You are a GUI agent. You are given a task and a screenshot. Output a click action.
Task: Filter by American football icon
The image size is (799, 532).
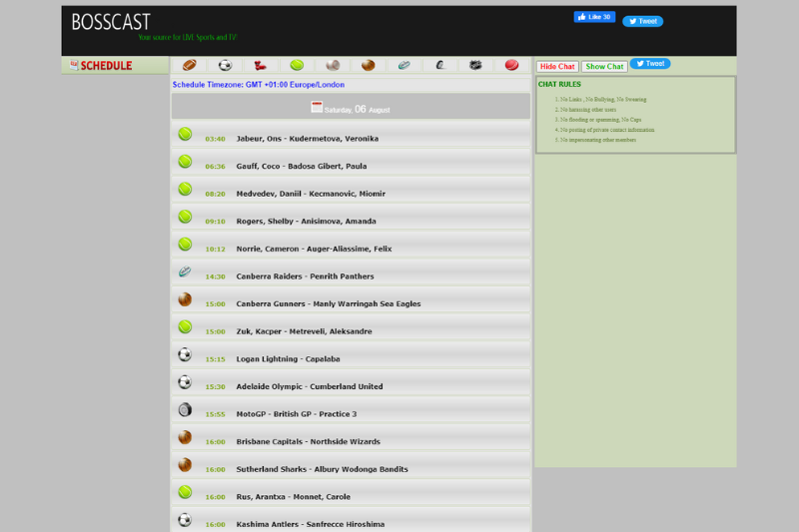pyautogui.click(x=190, y=65)
